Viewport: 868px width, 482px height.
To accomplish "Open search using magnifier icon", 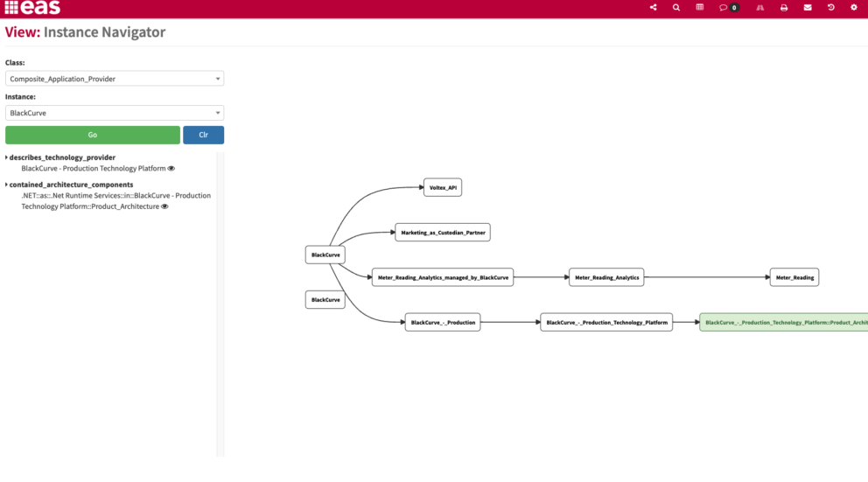I will (x=676, y=8).
